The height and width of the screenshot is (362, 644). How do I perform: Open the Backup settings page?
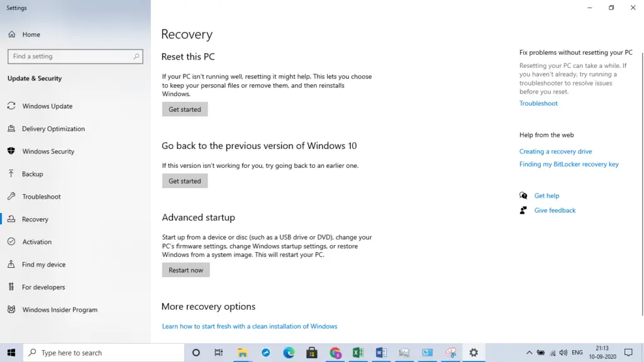(x=33, y=174)
